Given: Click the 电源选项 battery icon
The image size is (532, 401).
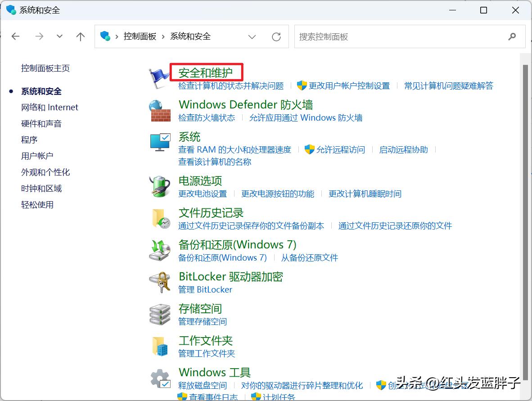Looking at the screenshot, I should pos(160,186).
